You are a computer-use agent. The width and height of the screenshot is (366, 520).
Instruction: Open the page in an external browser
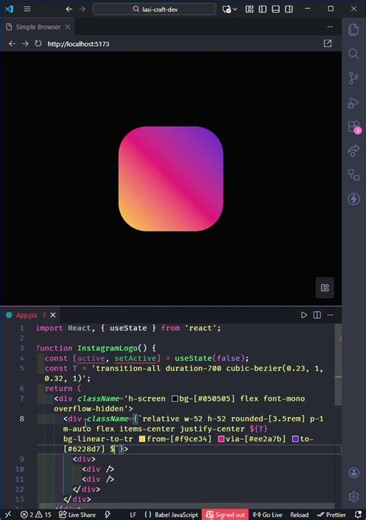pos(328,43)
